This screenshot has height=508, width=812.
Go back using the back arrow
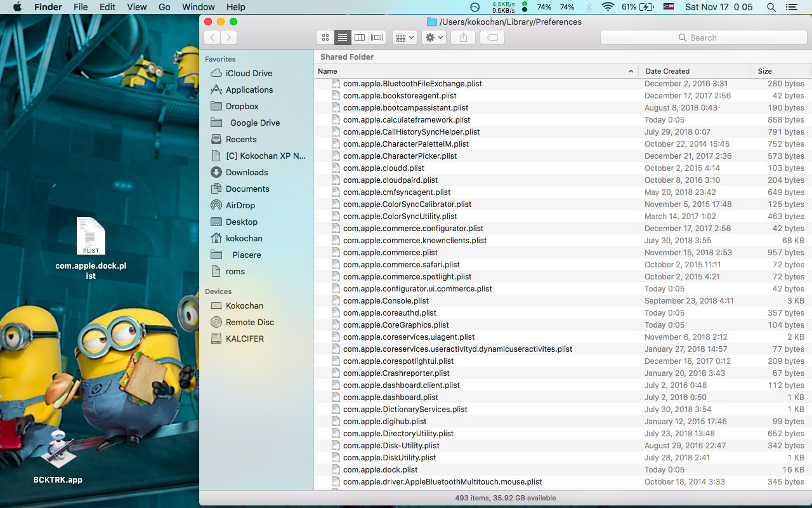(x=212, y=37)
